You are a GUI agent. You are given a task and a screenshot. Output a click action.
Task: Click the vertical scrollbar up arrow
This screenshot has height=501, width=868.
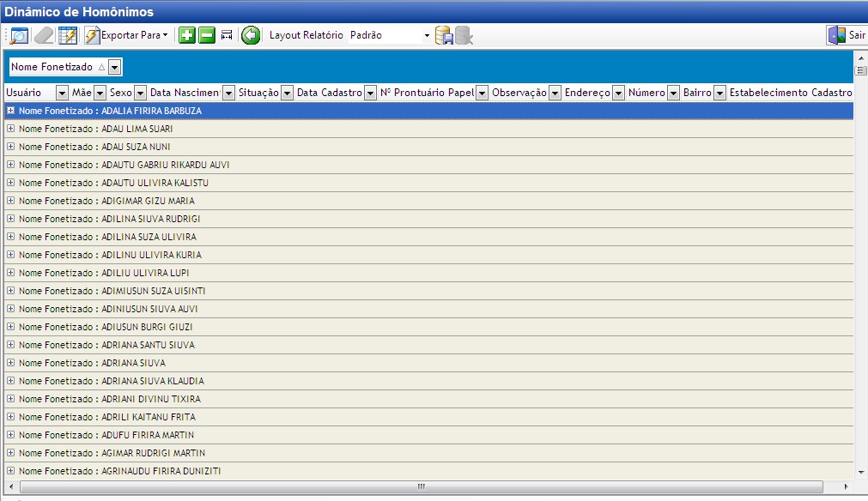(861, 57)
